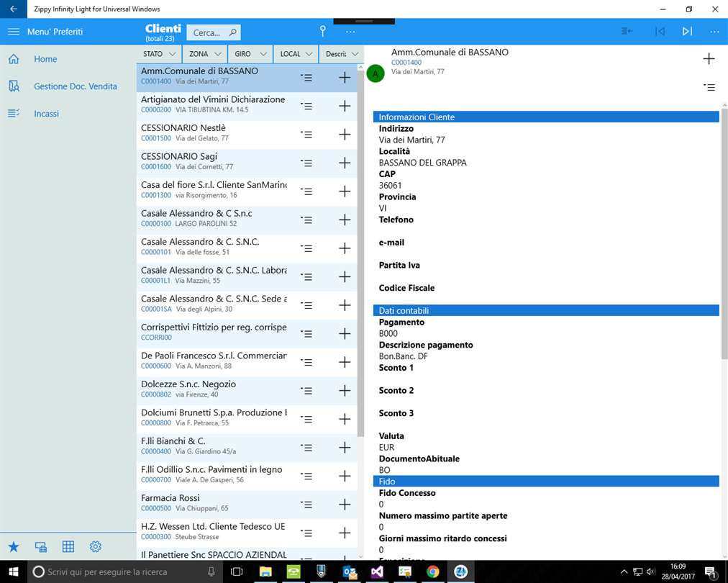Go to first record icon
728x583 pixels.
click(660, 31)
